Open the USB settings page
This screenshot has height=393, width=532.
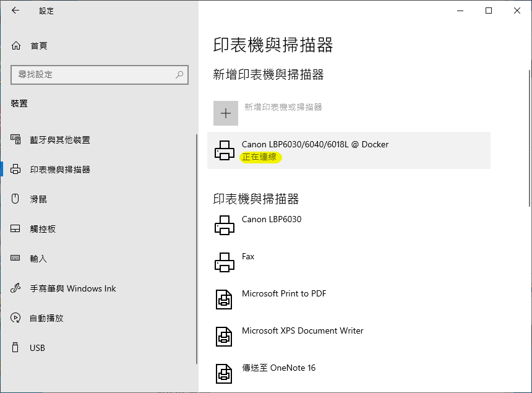pyautogui.click(x=37, y=348)
